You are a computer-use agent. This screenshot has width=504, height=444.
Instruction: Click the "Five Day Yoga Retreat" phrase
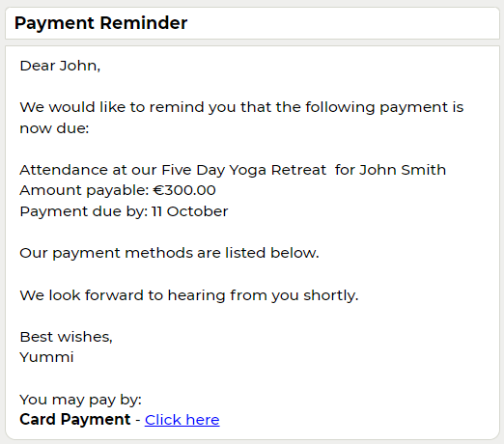(244, 170)
